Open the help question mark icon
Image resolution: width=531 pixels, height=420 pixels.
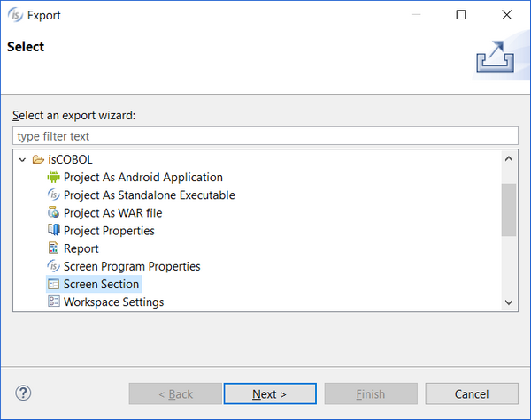(x=23, y=393)
